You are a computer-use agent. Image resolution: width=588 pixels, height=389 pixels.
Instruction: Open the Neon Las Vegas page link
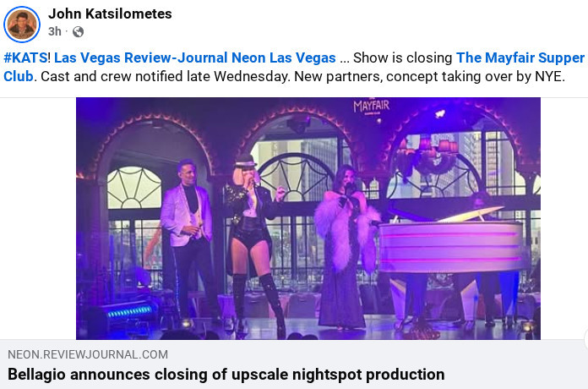point(284,58)
